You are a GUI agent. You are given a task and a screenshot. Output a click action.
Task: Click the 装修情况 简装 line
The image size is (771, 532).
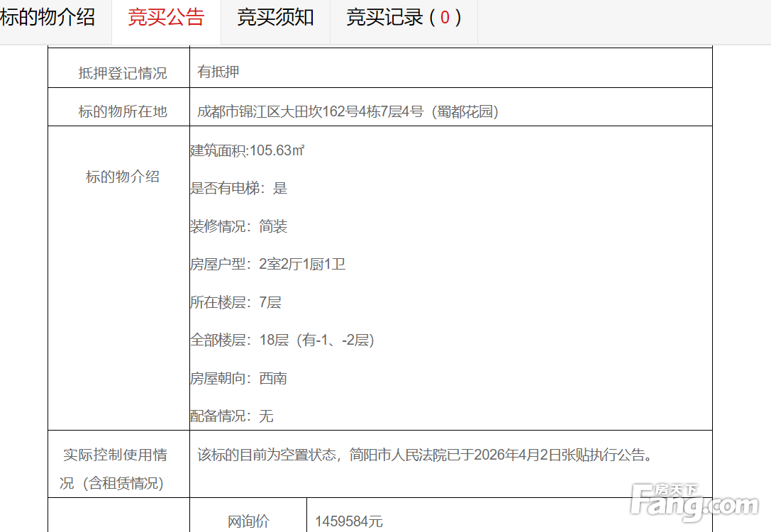pos(238,226)
